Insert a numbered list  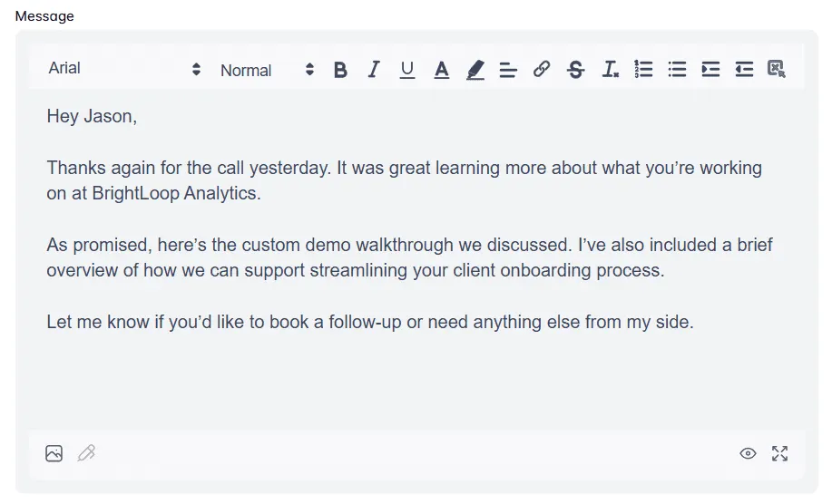643,69
